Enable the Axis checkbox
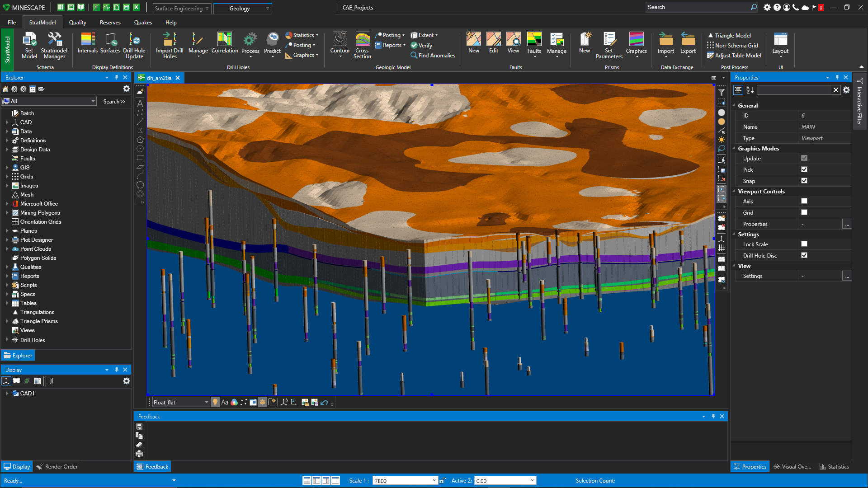Viewport: 868px width, 488px height. 804,201
